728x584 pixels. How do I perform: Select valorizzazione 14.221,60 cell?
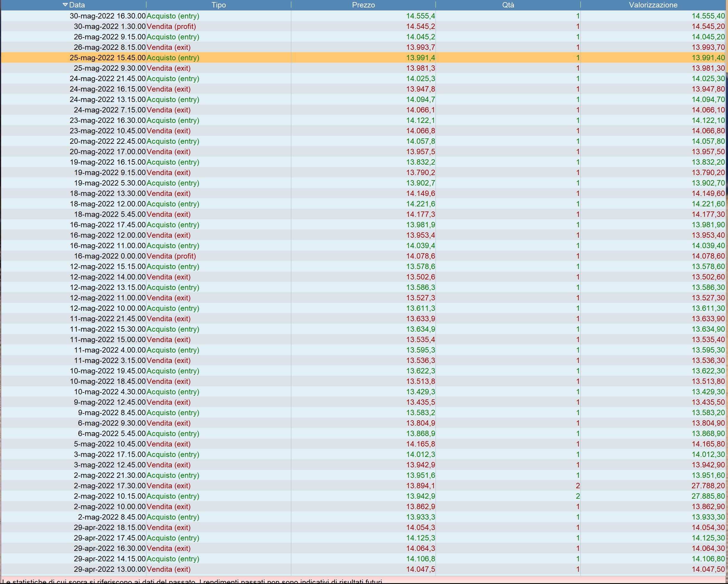[x=708, y=204]
